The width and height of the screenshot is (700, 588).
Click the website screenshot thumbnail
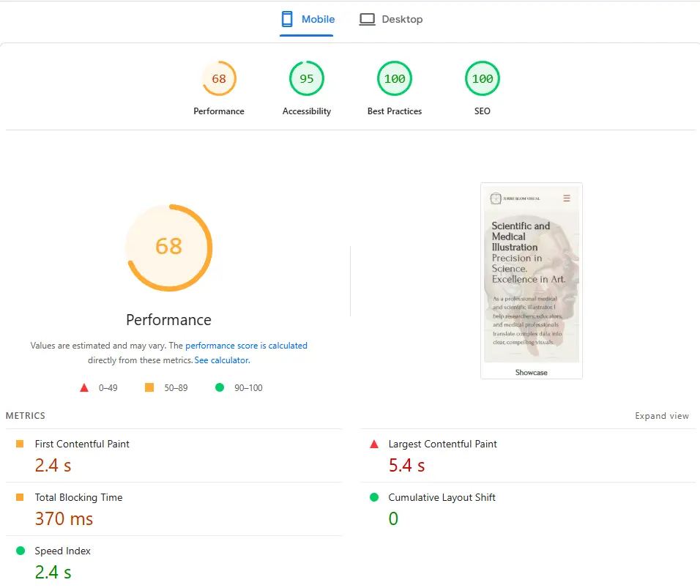pos(531,280)
